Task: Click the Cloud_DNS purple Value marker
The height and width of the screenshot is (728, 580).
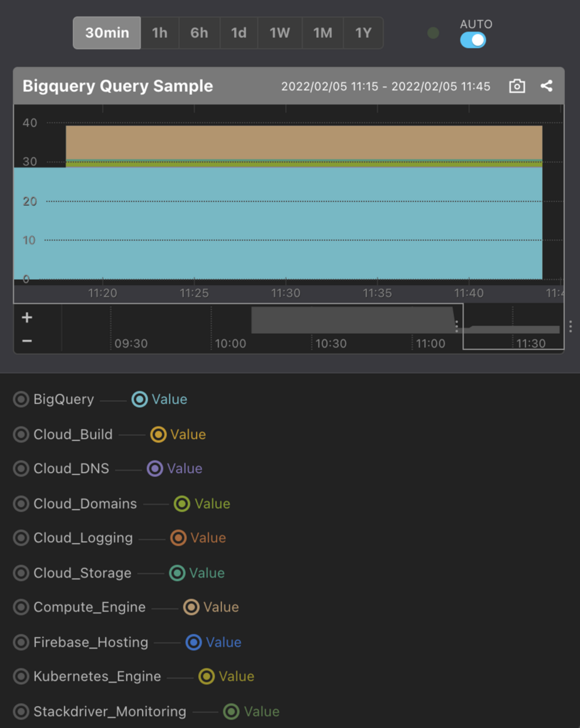Action: pyautogui.click(x=155, y=469)
